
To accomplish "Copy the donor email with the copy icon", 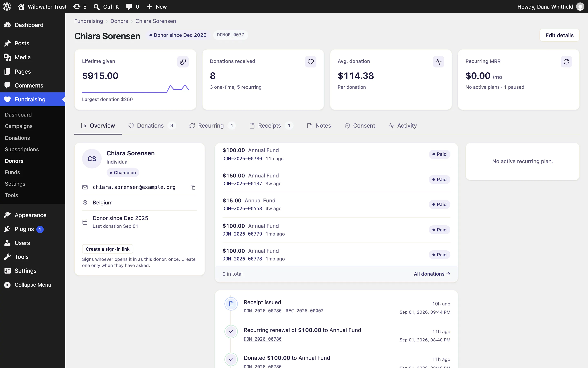I will tap(193, 187).
